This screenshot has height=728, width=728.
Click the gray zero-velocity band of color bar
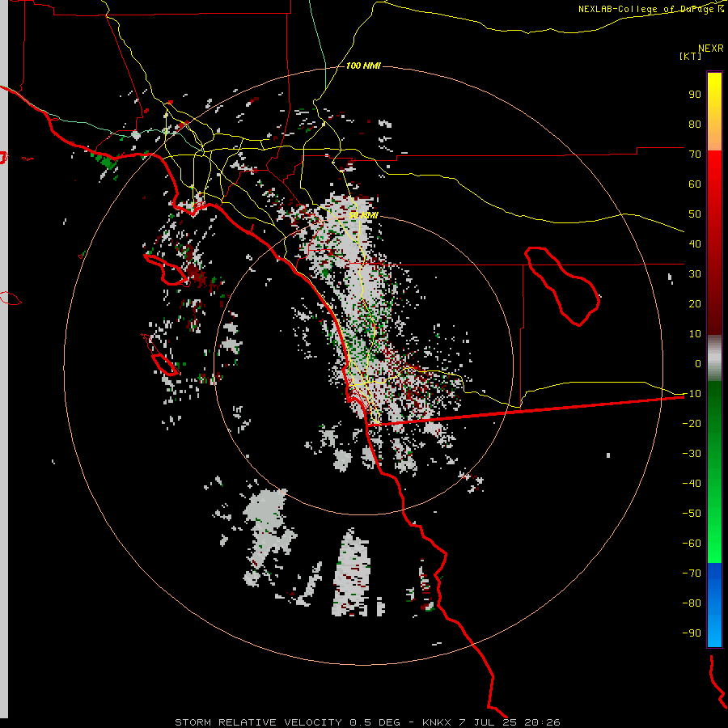714,358
